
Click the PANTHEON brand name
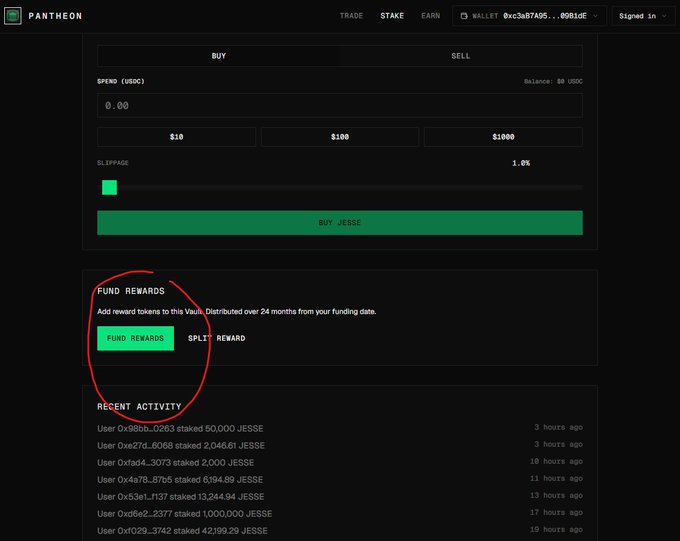pyautogui.click(x=55, y=16)
